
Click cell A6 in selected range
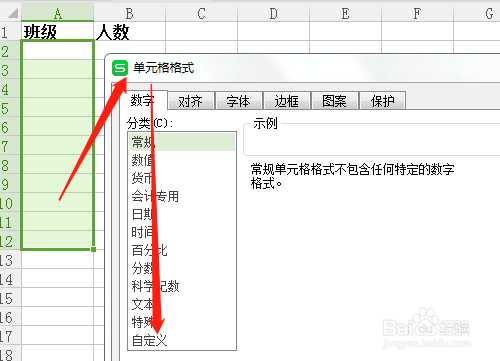coord(58,127)
